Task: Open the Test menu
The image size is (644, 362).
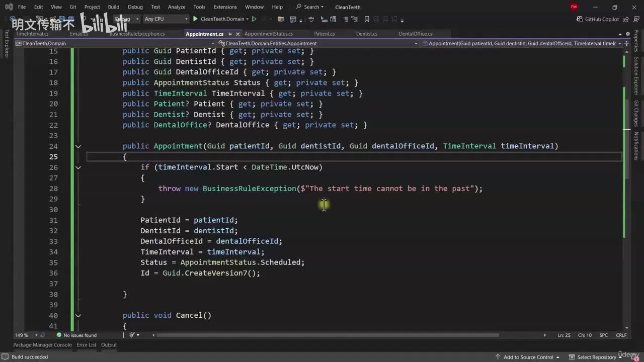Action: click(155, 7)
